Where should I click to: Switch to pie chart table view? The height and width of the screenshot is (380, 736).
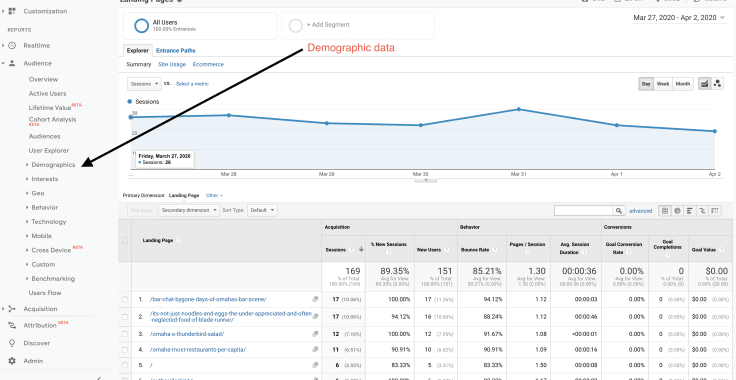[677, 211]
